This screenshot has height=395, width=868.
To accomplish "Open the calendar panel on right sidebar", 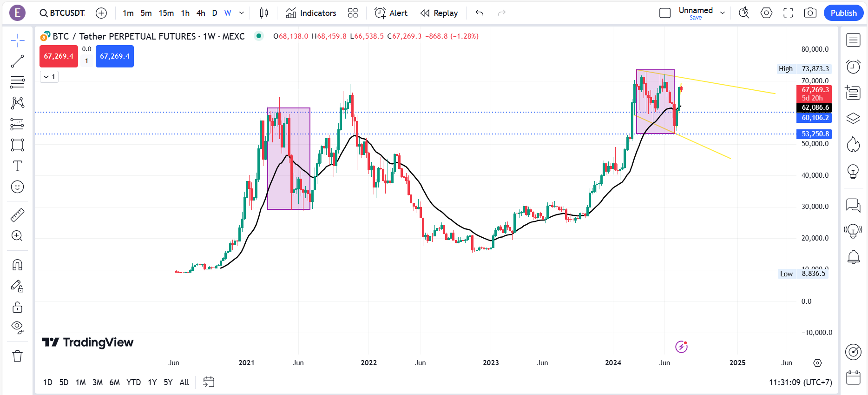I will [853, 377].
